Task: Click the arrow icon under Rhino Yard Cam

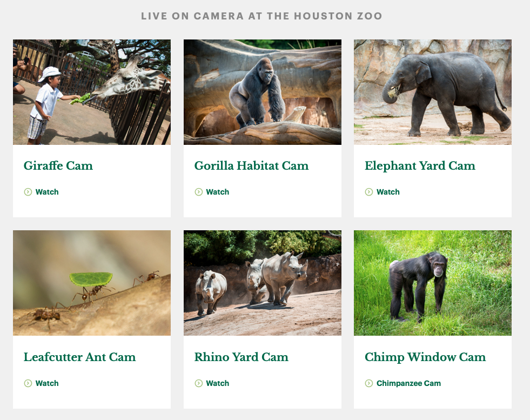Action: click(x=199, y=383)
